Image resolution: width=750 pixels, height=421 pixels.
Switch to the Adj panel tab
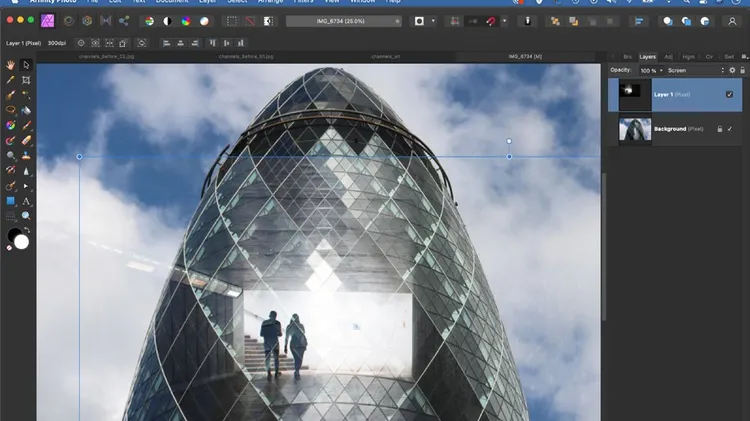pyautogui.click(x=668, y=56)
